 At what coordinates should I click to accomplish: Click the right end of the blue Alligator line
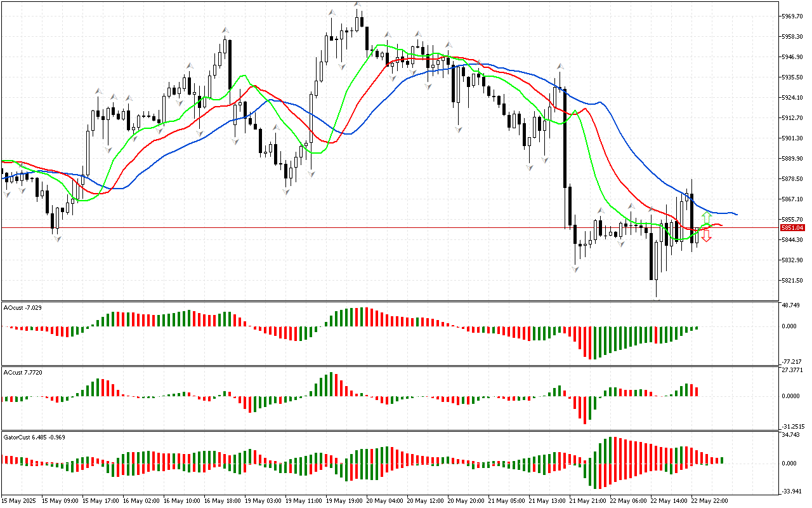[736, 214]
